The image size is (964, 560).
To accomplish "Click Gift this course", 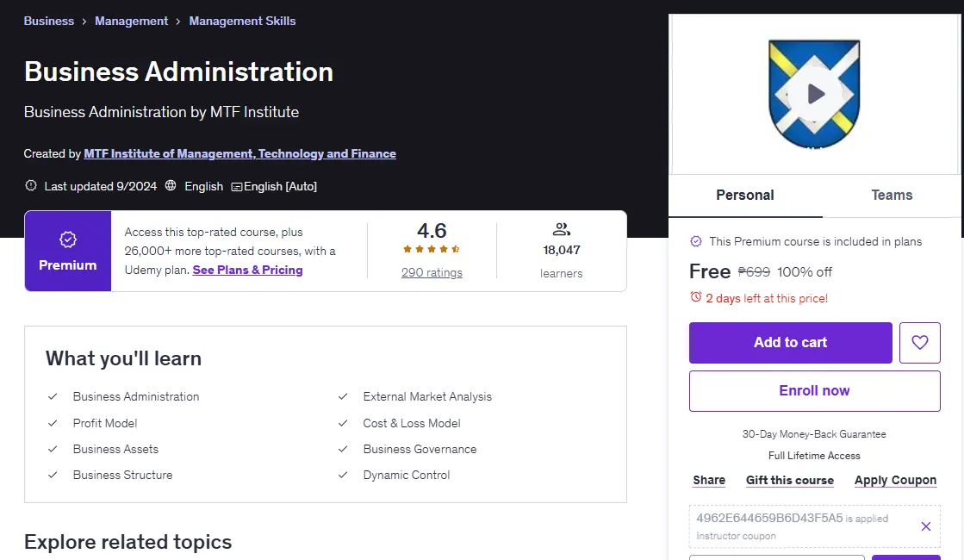I will [x=790, y=480].
